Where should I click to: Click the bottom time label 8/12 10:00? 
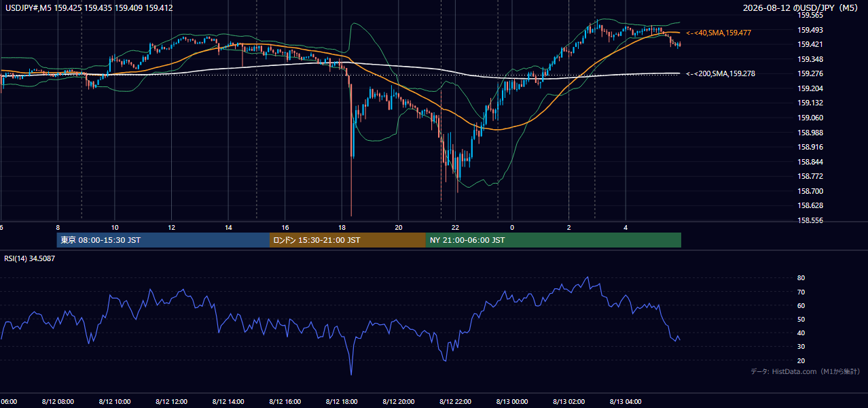tap(115, 402)
